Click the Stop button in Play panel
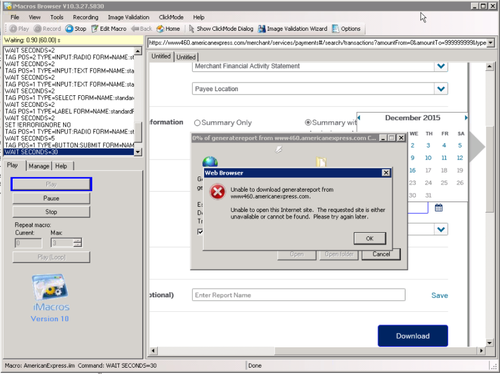This screenshot has height=374, width=500. pyautogui.click(x=51, y=212)
